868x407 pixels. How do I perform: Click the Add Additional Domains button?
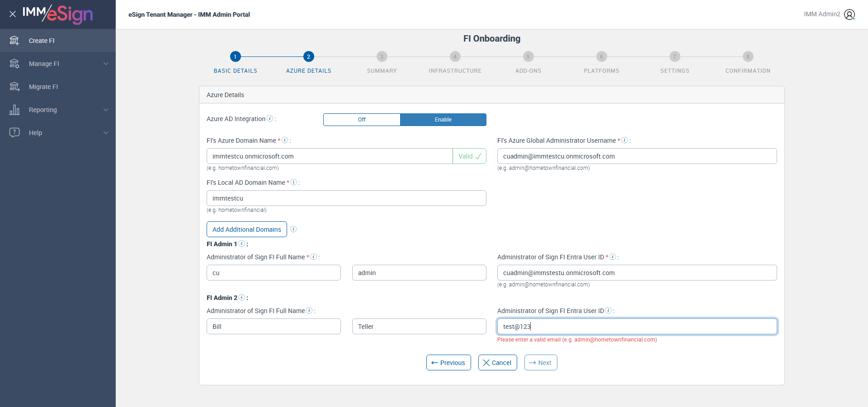[247, 229]
